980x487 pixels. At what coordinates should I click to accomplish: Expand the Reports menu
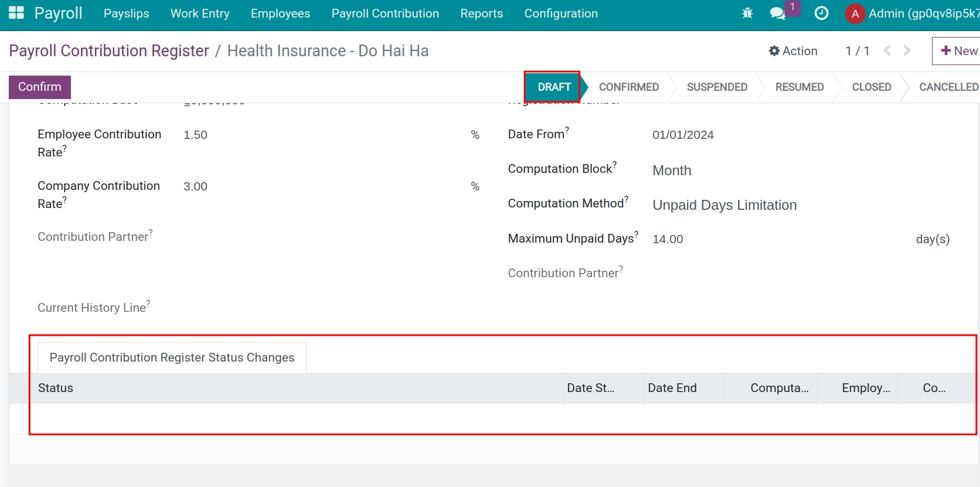pyautogui.click(x=481, y=13)
